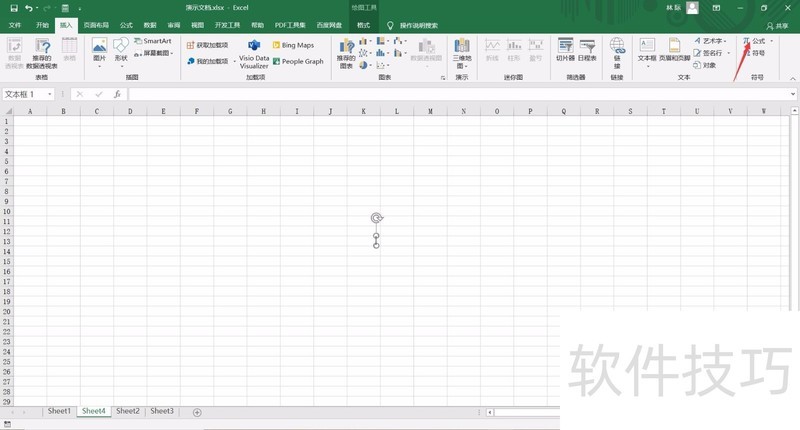Open the calculator icon in the quick access toolbar

pyautogui.click(x=65, y=8)
